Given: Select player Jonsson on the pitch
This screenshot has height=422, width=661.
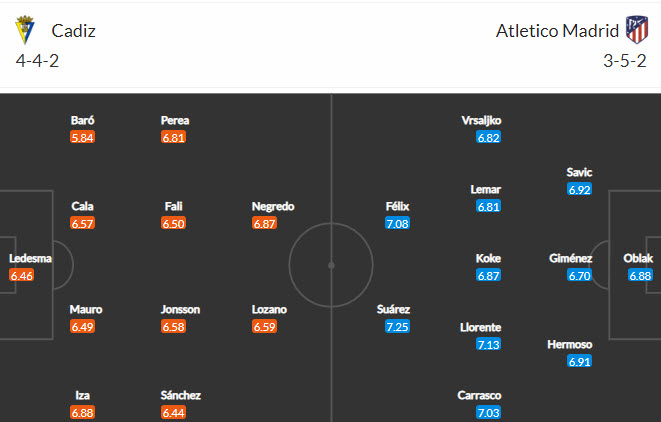Looking at the screenshot, I should 180,310.
